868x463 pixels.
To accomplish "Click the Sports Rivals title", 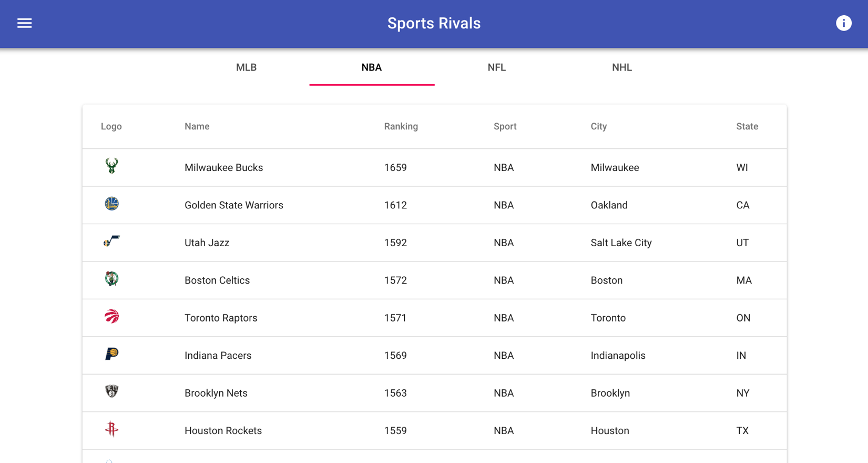I will pyautogui.click(x=434, y=23).
